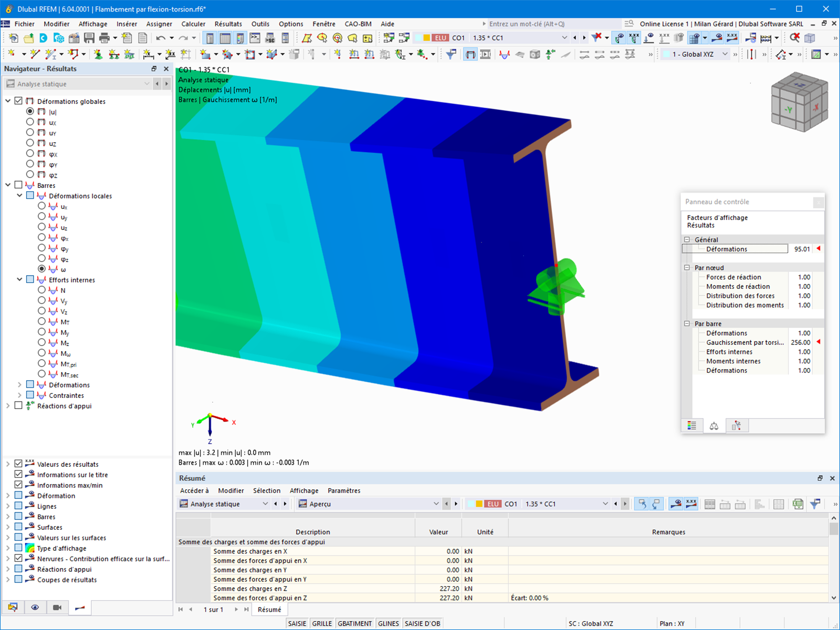The height and width of the screenshot is (630, 840).
Task: Click the Print icon in the toolbar
Action: 104,38
